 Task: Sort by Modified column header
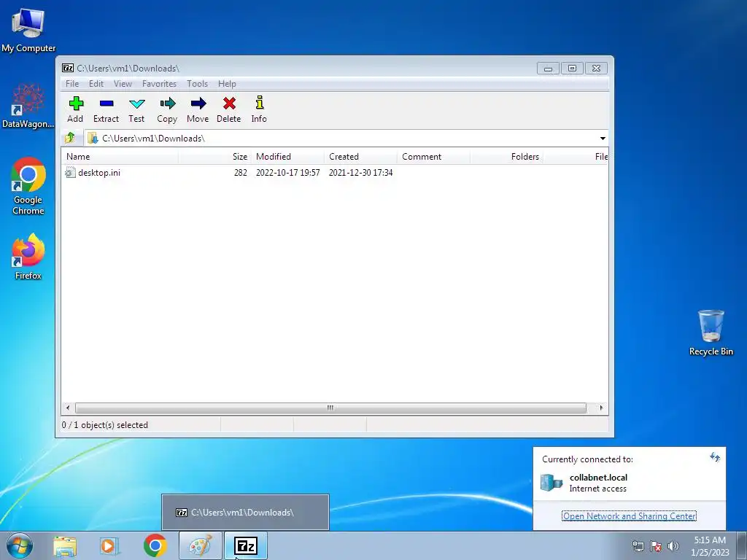pos(287,156)
